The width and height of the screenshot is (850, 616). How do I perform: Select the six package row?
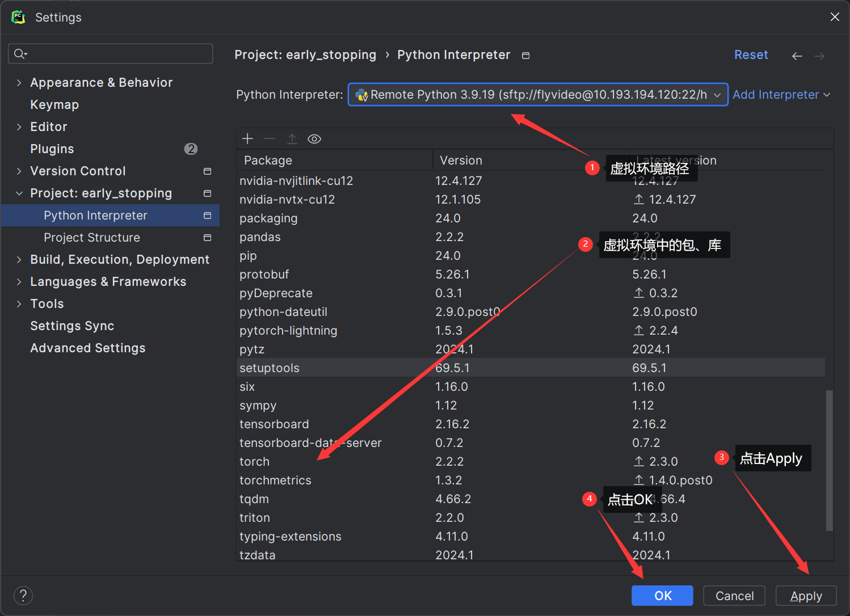coord(531,386)
